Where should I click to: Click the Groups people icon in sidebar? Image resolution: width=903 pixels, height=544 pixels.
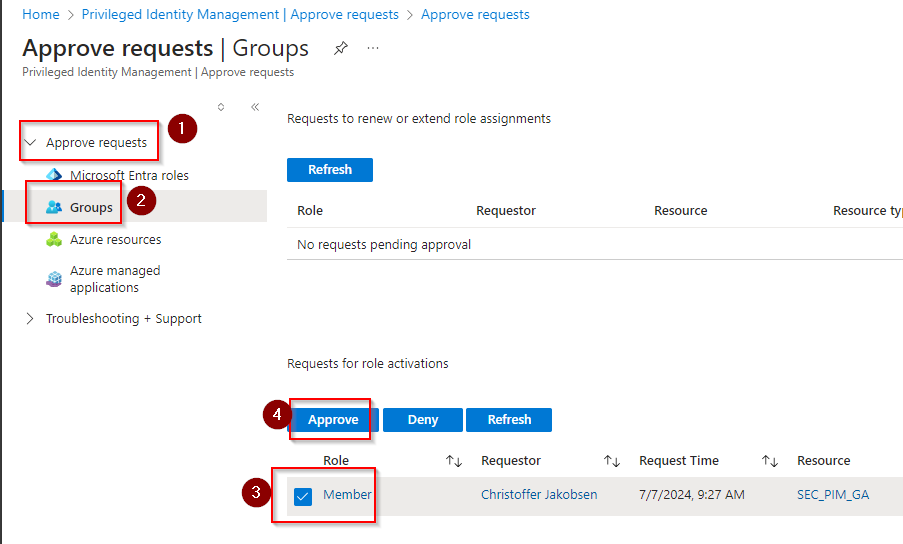click(x=54, y=207)
